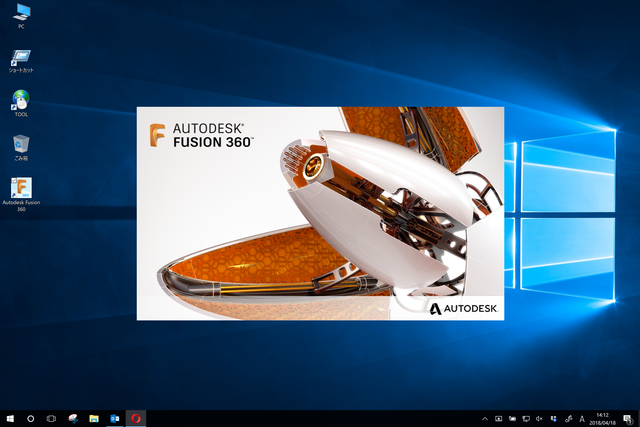Click the pen/ink workspace tray icon
Screen dimensions: 640x427
[568, 419]
